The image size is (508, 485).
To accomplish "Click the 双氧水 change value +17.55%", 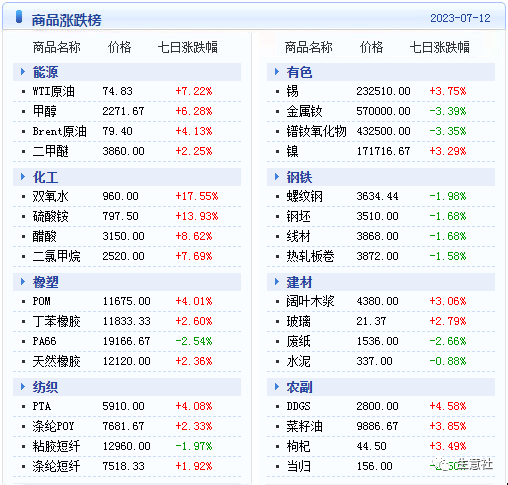I will [197, 196].
